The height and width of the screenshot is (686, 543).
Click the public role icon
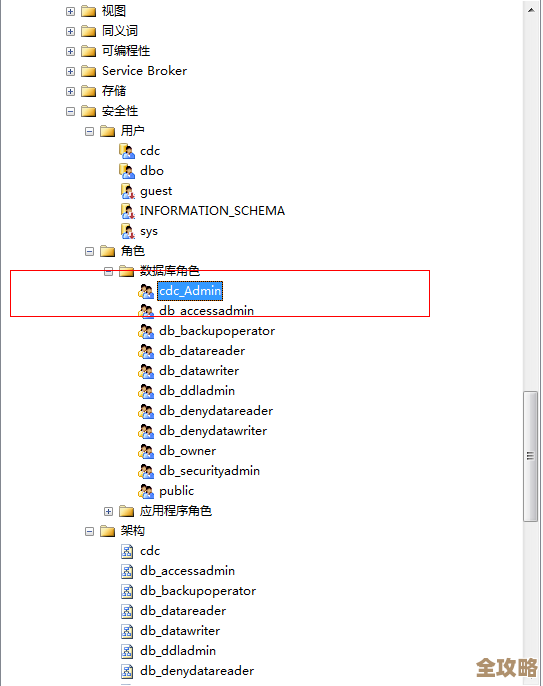click(x=146, y=491)
